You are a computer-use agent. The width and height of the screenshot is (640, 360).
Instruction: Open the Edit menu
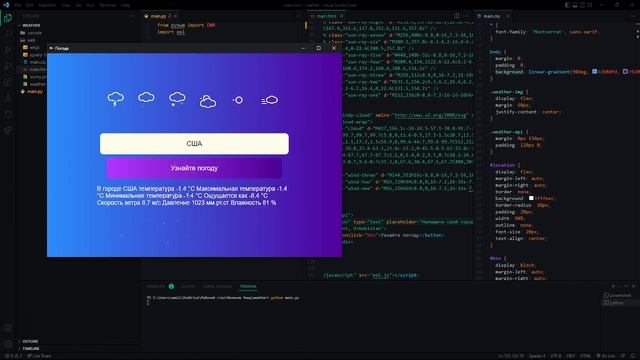[30, 5]
